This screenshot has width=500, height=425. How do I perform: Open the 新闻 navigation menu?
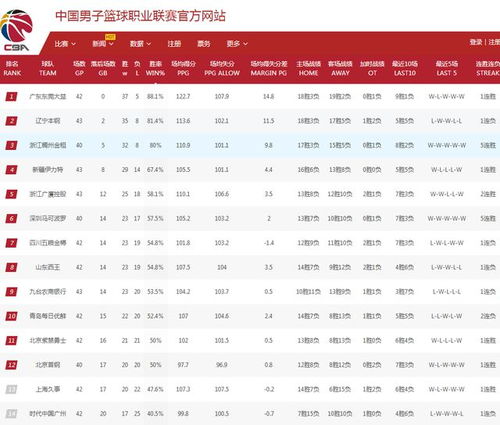tap(103, 44)
